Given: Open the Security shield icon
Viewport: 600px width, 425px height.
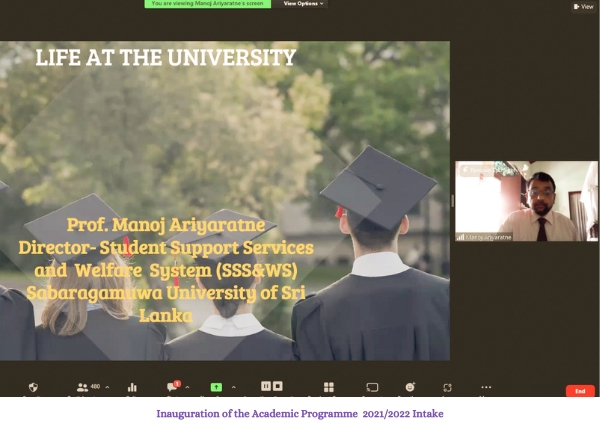Looking at the screenshot, I should 33,387.
